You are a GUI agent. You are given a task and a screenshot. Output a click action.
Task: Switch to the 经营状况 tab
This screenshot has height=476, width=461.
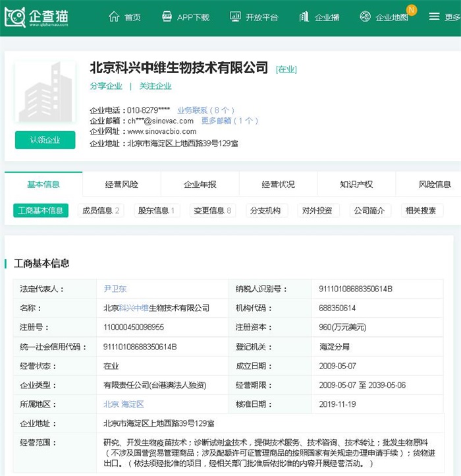coord(278,184)
